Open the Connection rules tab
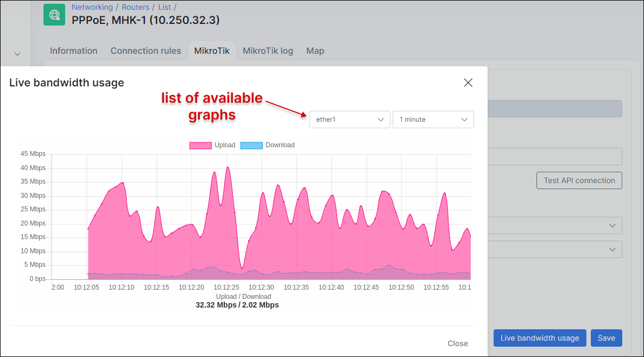 coord(146,51)
